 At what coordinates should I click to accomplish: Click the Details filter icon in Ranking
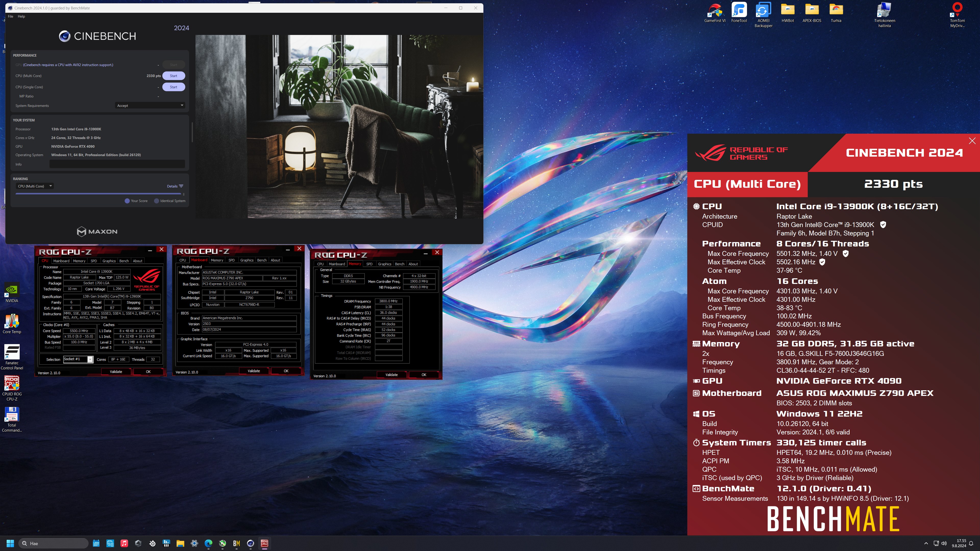click(x=181, y=186)
